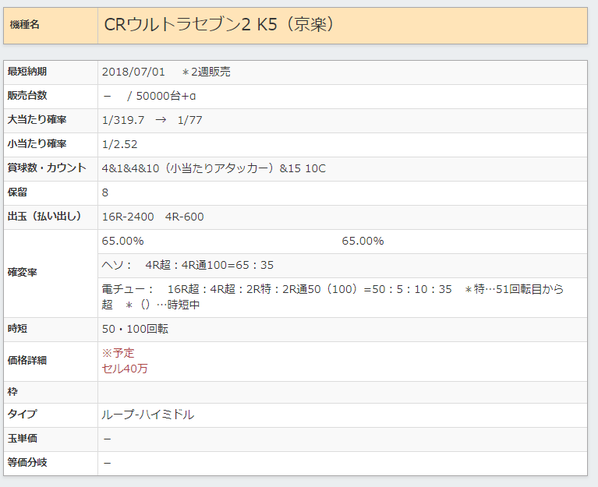Viewport: 598px width, 487px height.
Task: Click the second 65.00% value on the right
Action: click(x=362, y=241)
